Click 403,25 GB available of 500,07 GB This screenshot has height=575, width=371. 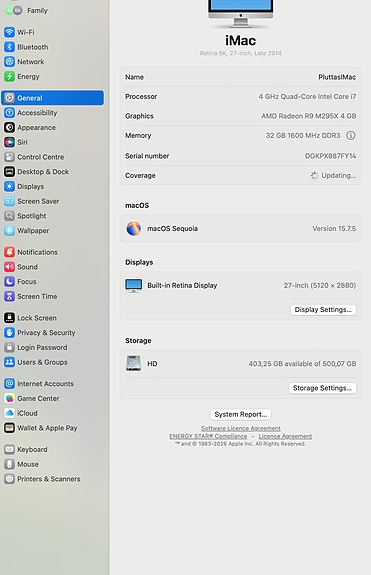(302, 363)
